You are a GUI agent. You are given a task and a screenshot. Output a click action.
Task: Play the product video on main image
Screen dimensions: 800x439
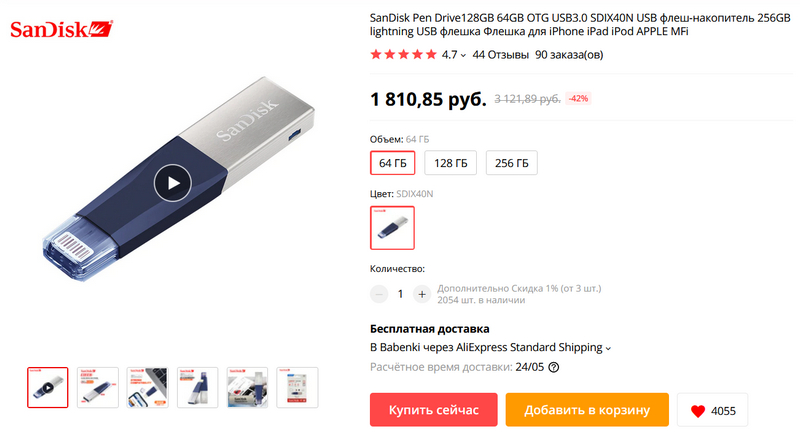click(173, 183)
